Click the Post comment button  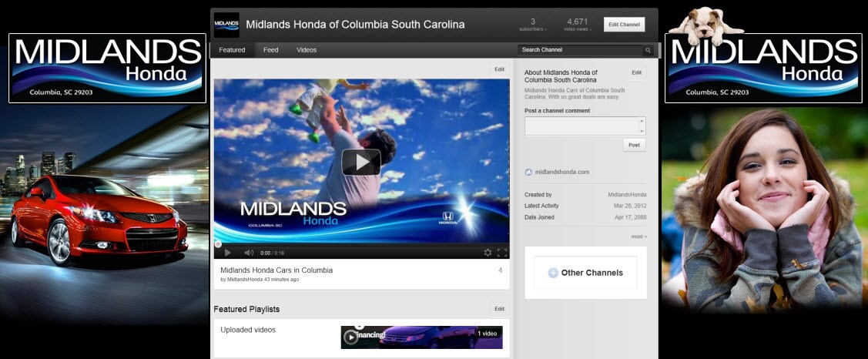(x=634, y=145)
